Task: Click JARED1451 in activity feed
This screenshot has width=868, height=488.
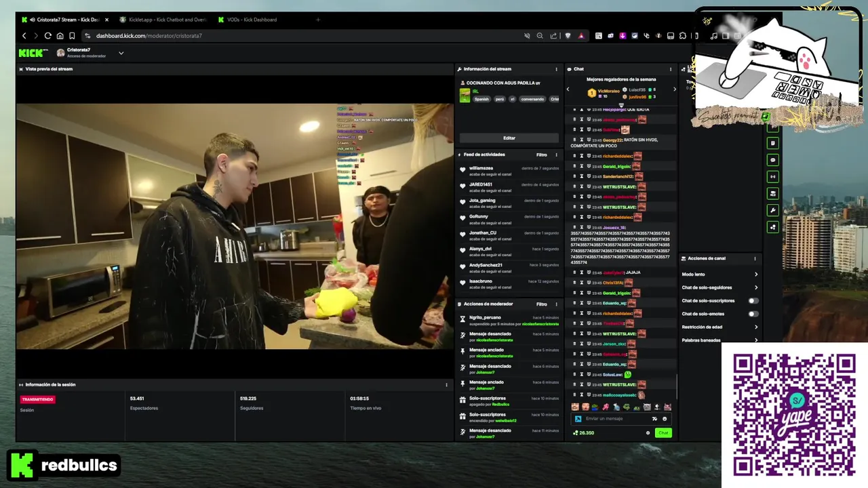Action: click(481, 184)
